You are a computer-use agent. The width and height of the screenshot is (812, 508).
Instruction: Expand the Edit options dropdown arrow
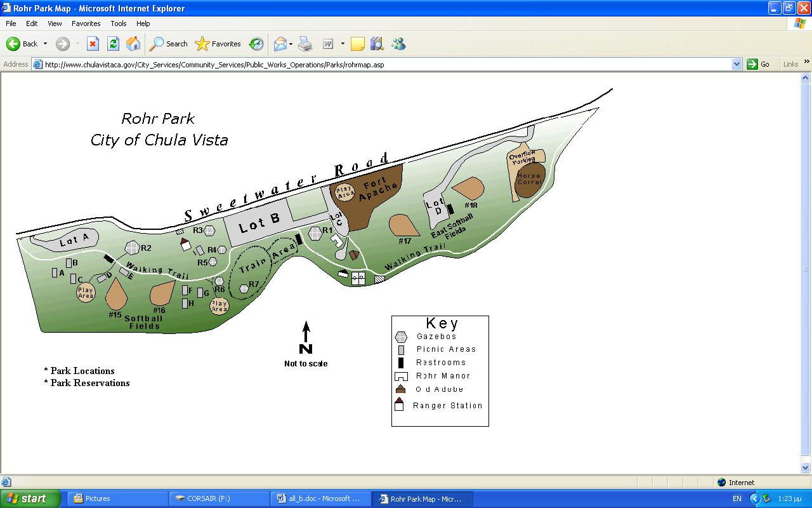point(343,44)
